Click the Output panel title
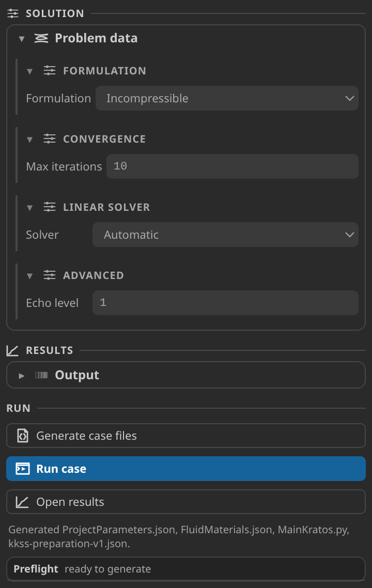The width and height of the screenshot is (372, 588). [77, 375]
